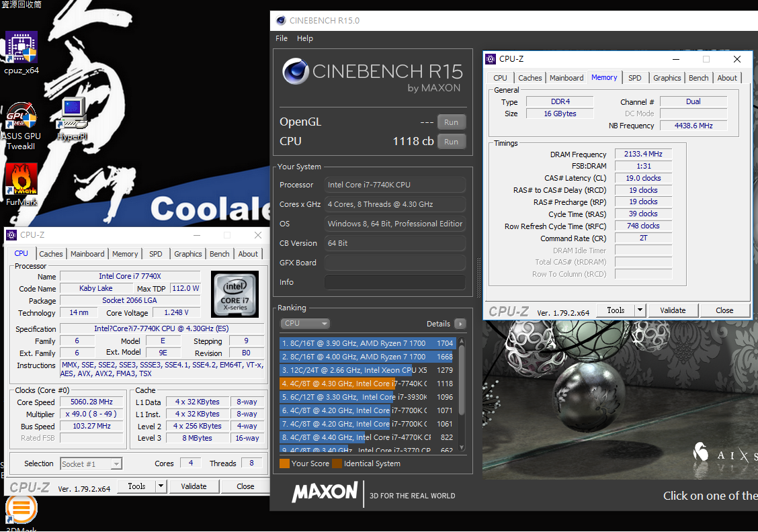Viewport: 758px width, 532px height.
Task: Click the NB Frequency value 4438.6 MHz
Action: 693,126
